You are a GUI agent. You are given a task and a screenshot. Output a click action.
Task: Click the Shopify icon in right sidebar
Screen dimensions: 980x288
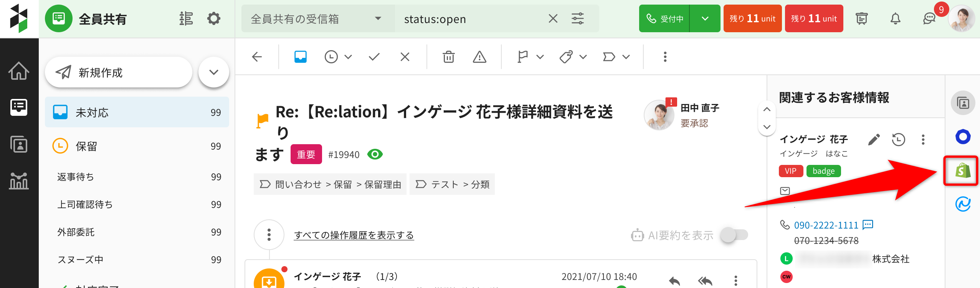tap(963, 171)
